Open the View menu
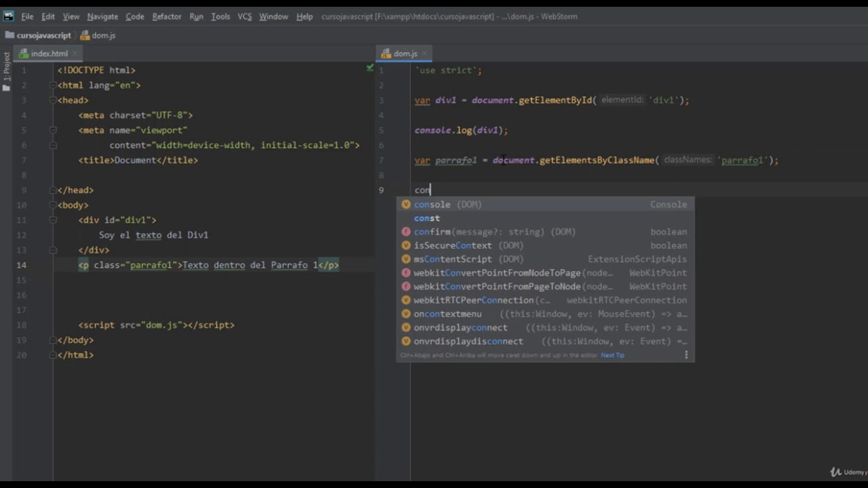This screenshot has width=868, height=488. click(x=71, y=16)
